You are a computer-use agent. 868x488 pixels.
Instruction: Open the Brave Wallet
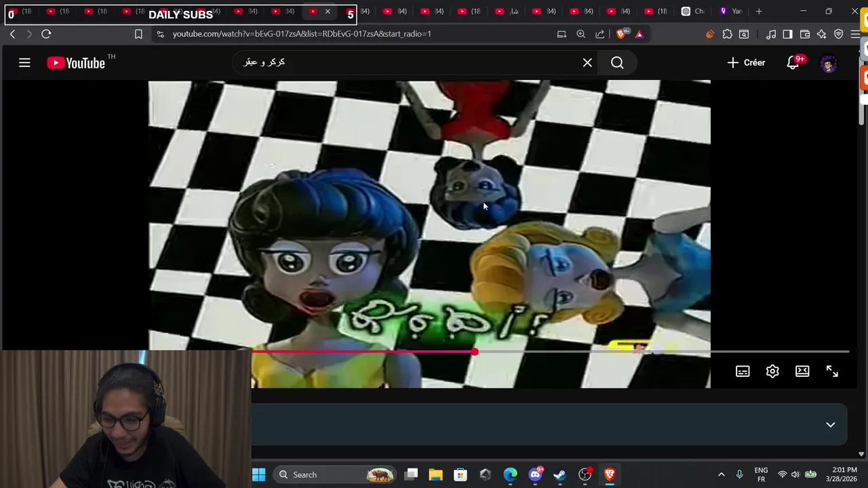pos(805,34)
